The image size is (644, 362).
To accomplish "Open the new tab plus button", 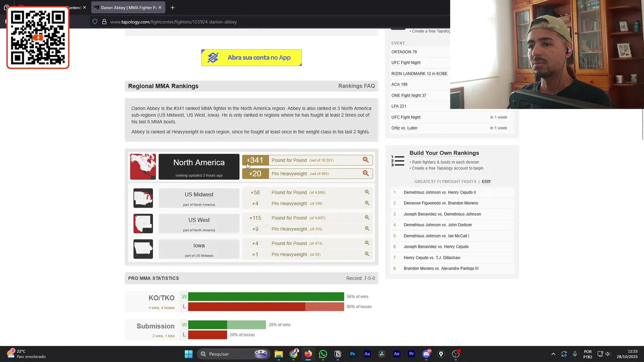I will pos(173,8).
